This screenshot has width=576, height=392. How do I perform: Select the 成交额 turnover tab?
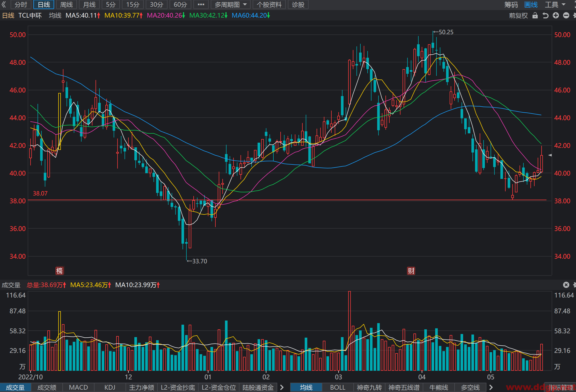(47, 387)
